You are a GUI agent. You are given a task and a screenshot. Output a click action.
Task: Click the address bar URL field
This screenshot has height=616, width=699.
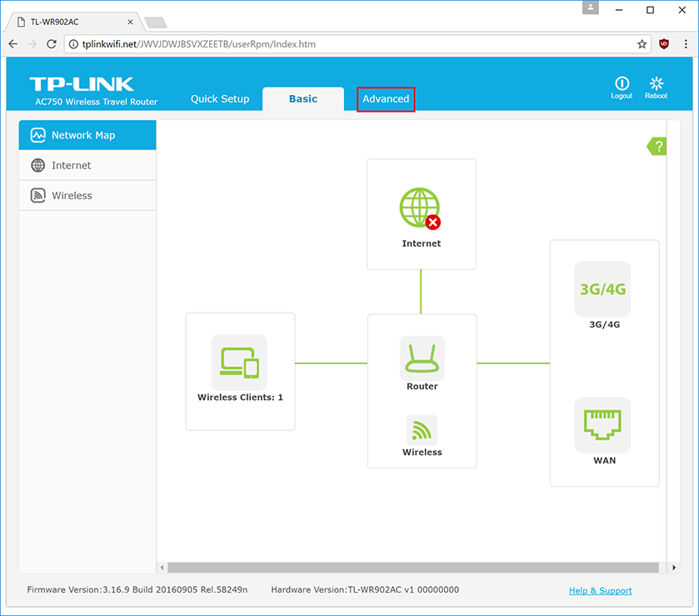357,44
